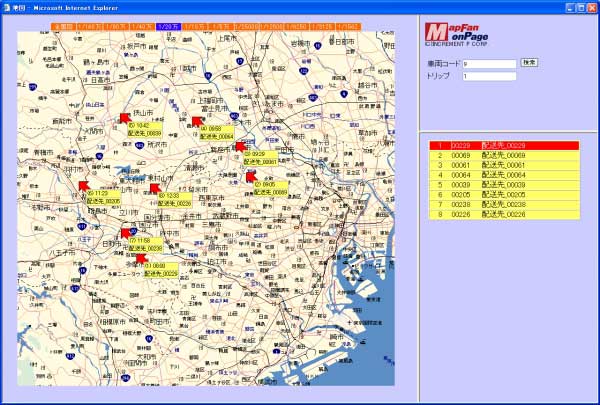Select list row 3 配送先_00061

point(504,165)
